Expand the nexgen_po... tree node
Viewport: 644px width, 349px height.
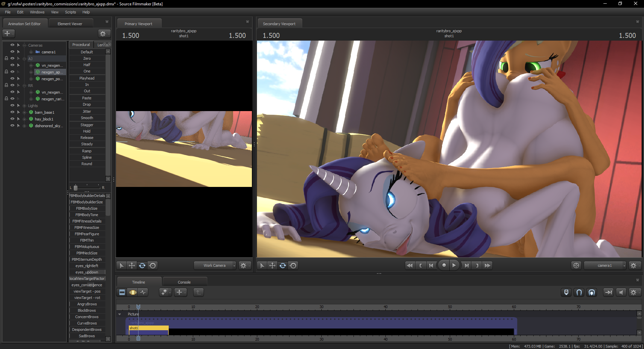(31, 79)
